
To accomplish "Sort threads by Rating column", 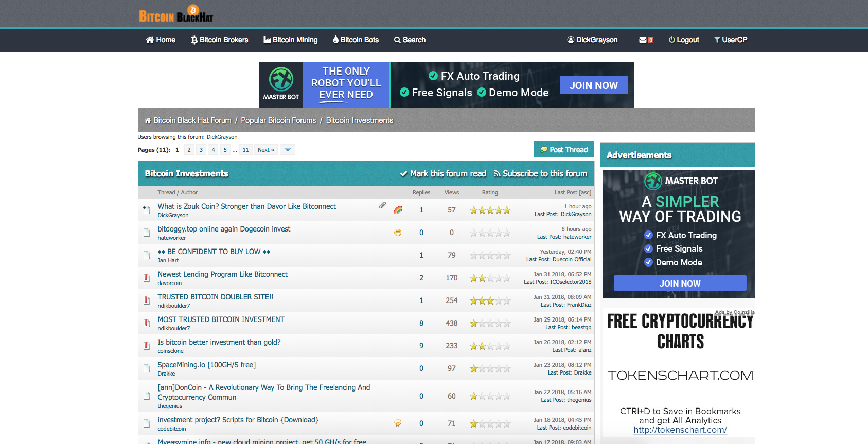I will (490, 192).
